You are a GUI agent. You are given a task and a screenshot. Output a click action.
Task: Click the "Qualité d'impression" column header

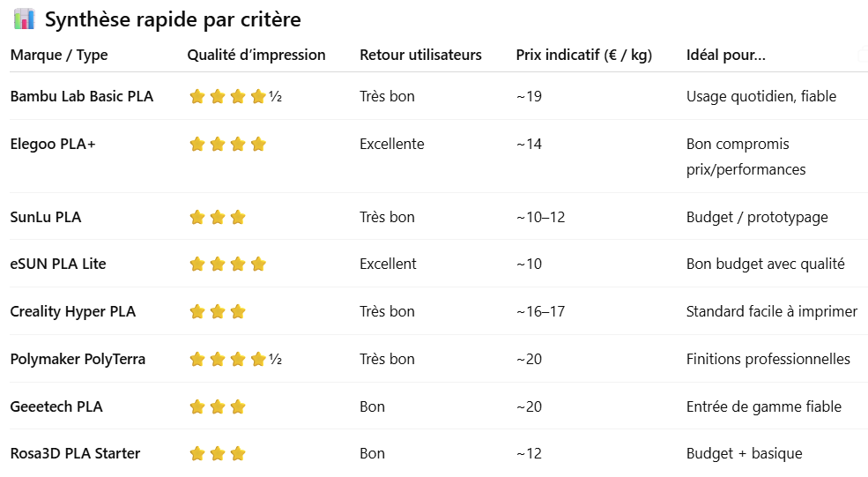(256, 55)
